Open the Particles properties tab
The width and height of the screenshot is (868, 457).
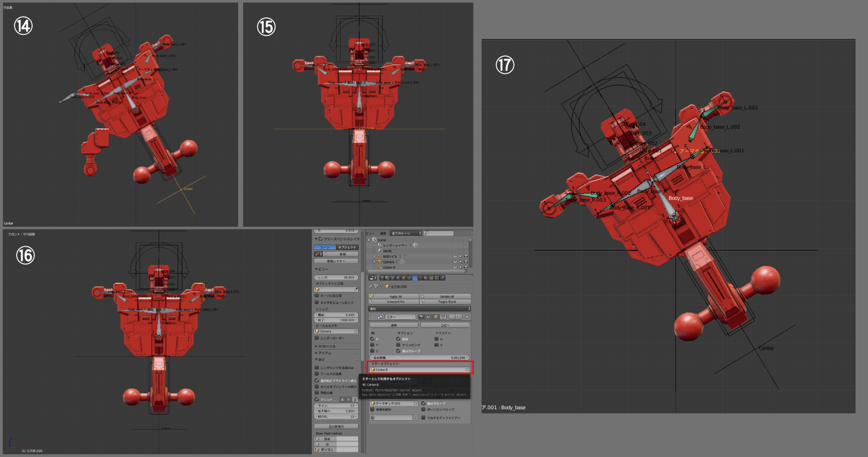(x=437, y=278)
